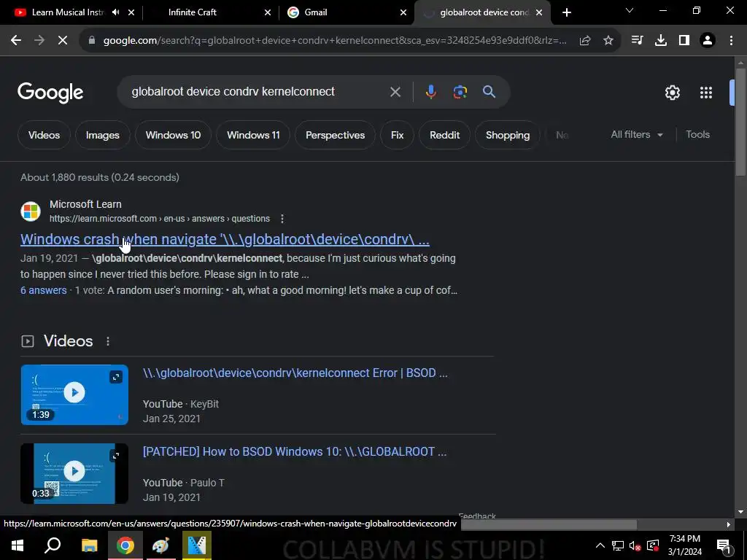Viewport: 747px width, 560px height.
Task: Mute the Learn Musical Instruments tab via speaker icon
Action: (x=116, y=12)
